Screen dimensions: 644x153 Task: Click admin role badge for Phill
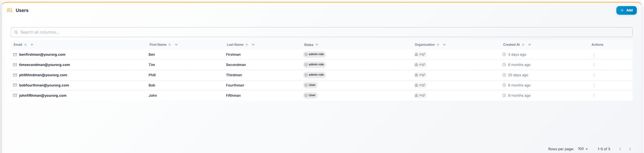click(315, 75)
